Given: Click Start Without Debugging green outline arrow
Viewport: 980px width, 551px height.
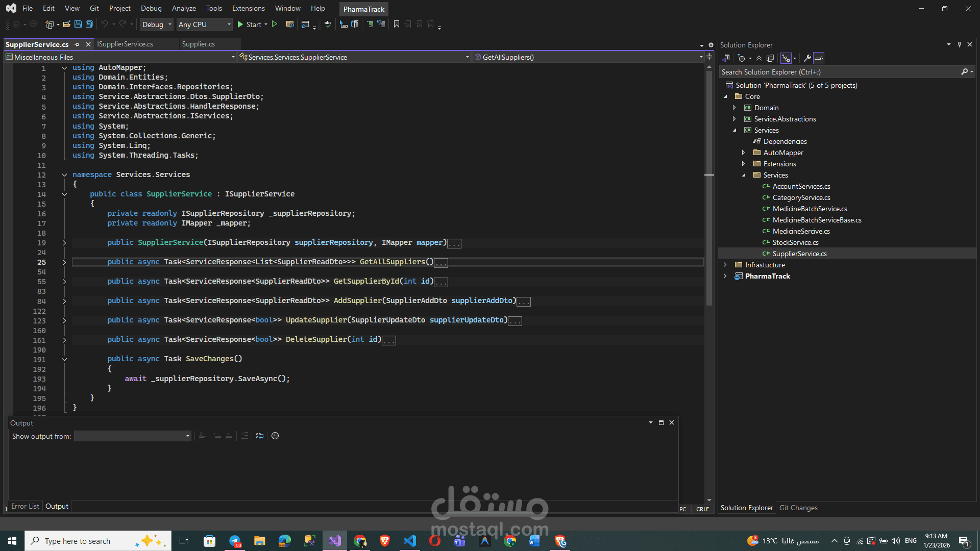Looking at the screenshot, I should [275, 24].
